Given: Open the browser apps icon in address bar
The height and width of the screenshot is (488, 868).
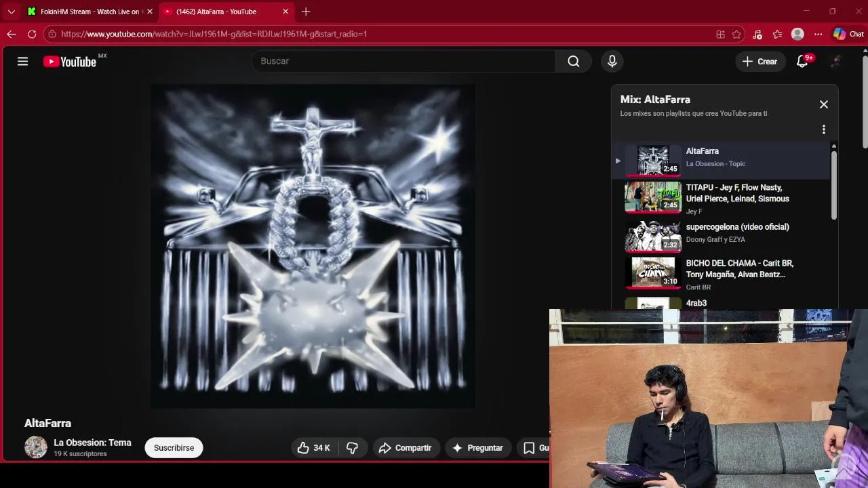Looking at the screenshot, I should (x=720, y=34).
